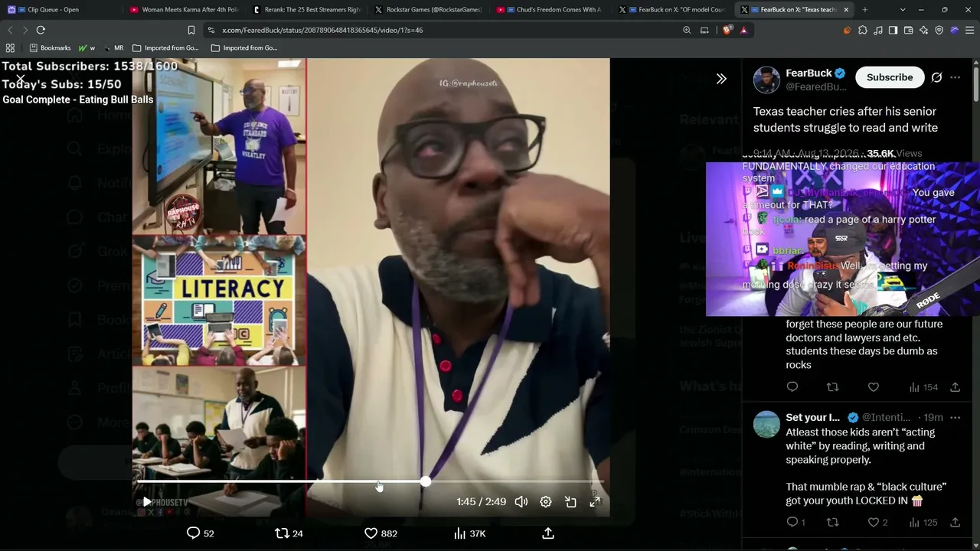Like the comment with 154 views
The width and height of the screenshot is (980, 551).
click(x=874, y=387)
